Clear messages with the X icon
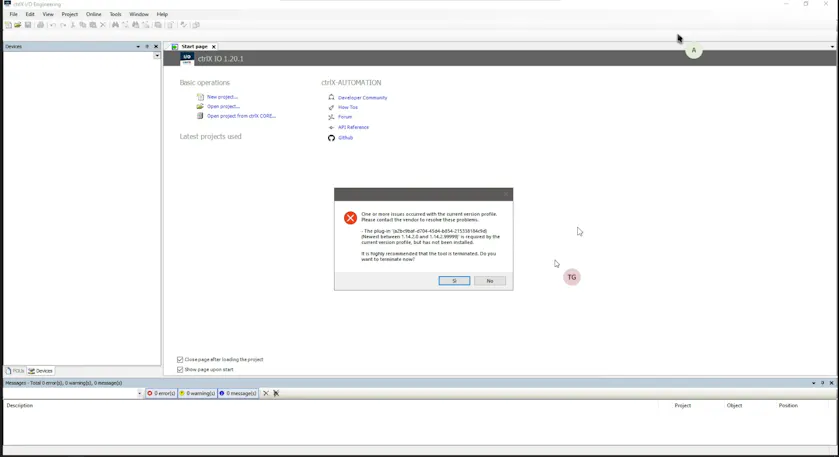This screenshot has width=839, height=457. (x=266, y=393)
